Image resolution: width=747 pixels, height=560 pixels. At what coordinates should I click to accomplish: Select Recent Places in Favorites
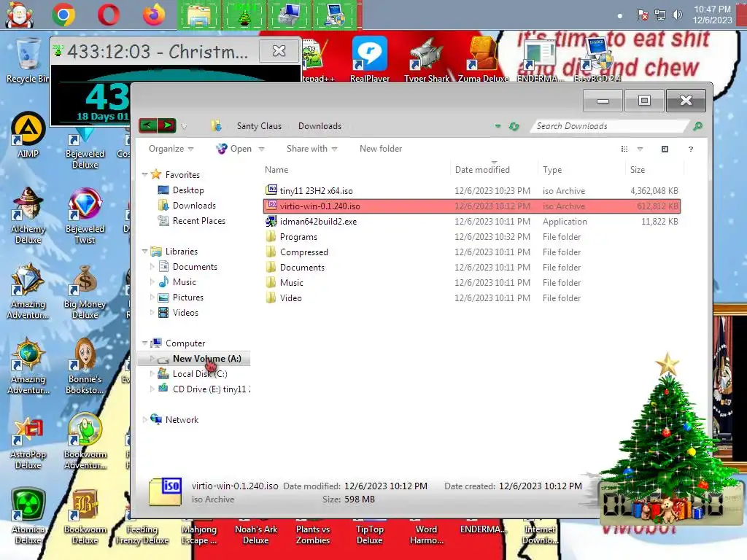pyautogui.click(x=198, y=221)
